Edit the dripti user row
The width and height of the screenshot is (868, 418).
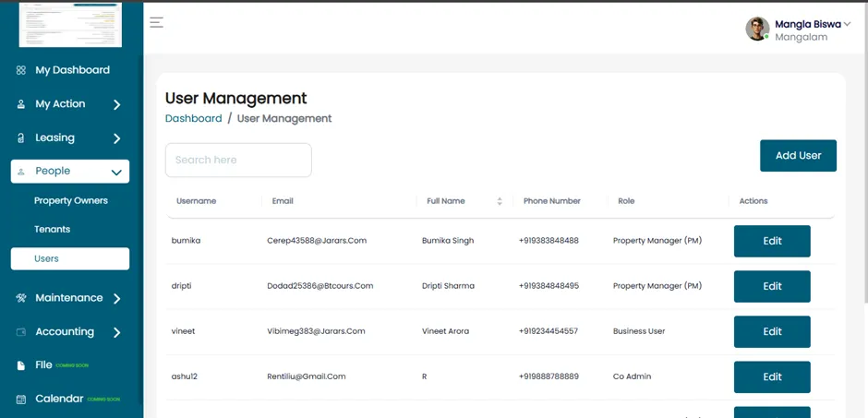point(772,286)
